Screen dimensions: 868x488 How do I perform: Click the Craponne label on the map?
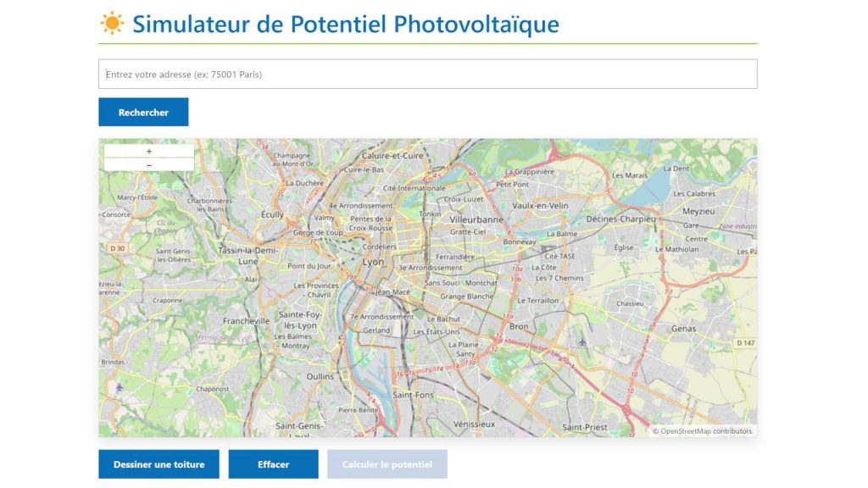point(168,301)
